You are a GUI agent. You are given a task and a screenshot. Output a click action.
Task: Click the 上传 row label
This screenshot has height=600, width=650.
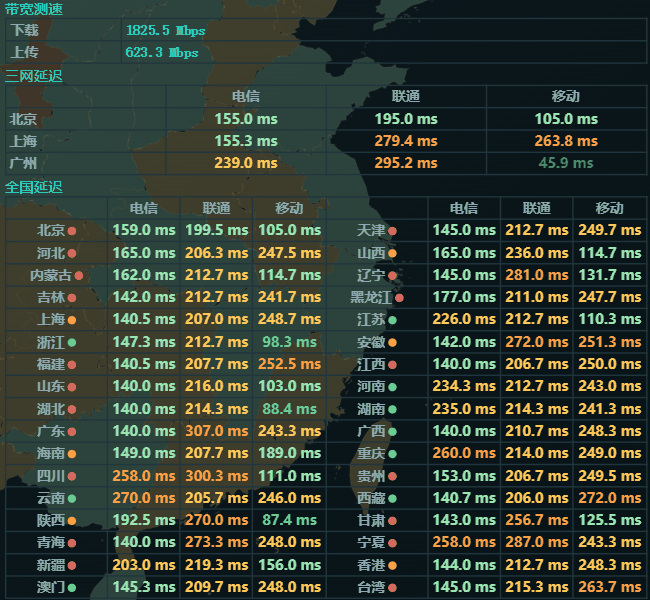tap(24, 52)
